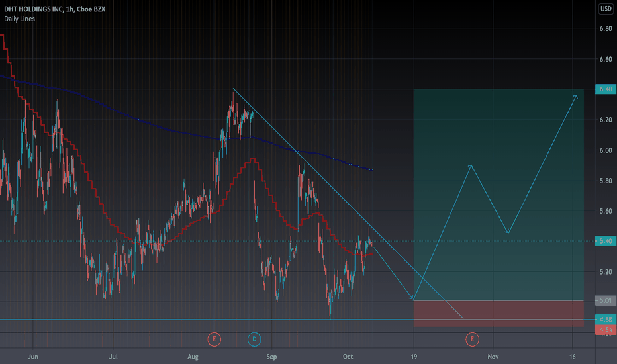Click the 6.60 price axis label
The image size is (617, 364).
pyautogui.click(x=606, y=59)
